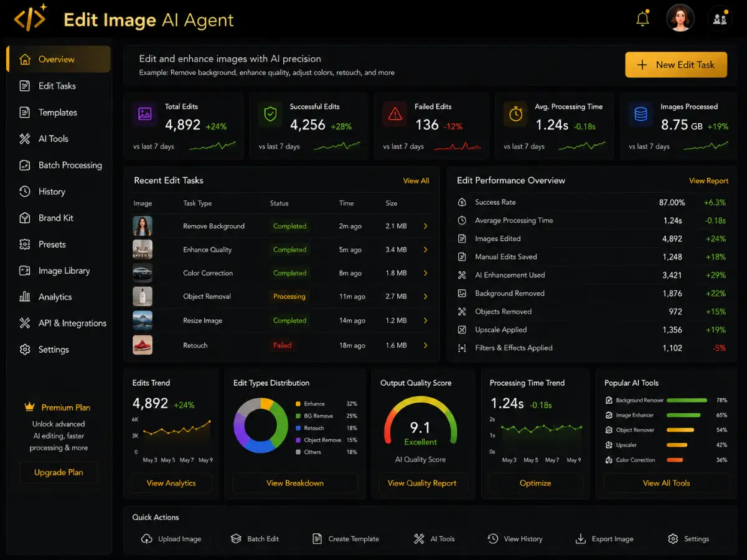Screen dimensions: 747x560
Task: Click the View Analytics button
Action: point(171,483)
